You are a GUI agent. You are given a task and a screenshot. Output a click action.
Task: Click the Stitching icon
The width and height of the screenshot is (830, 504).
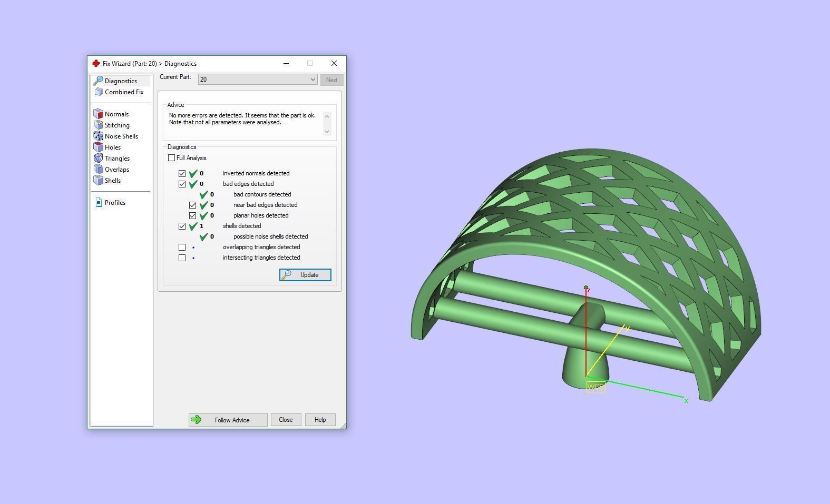point(98,125)
